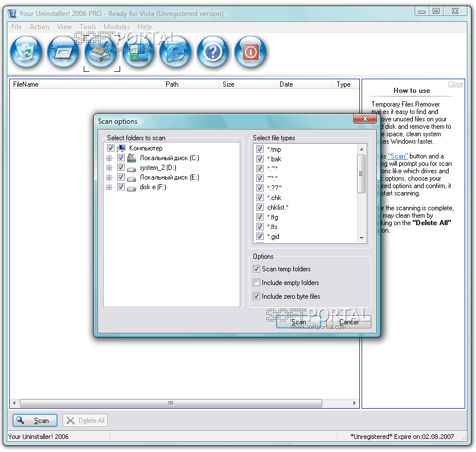476x452 pixels.
Task: Select the Temporary Files disk cleaner tool
Action: point(101,52)
